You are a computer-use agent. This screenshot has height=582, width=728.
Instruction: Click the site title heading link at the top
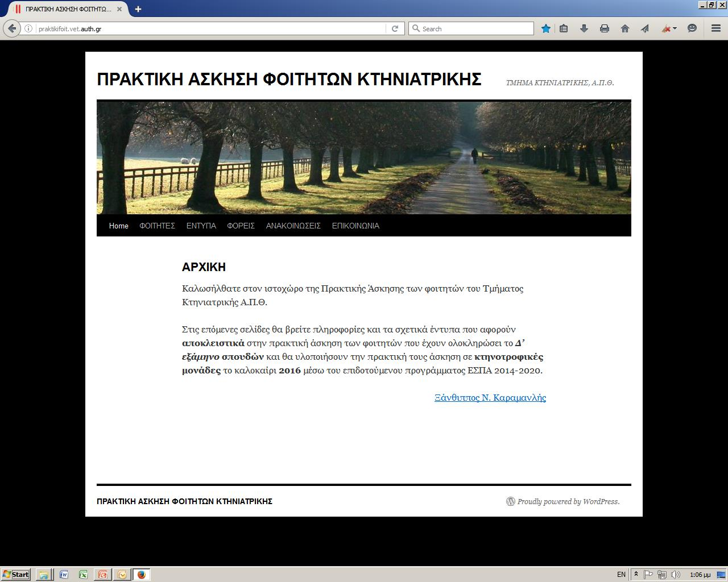pyautogui.click(x=289, y=79)
